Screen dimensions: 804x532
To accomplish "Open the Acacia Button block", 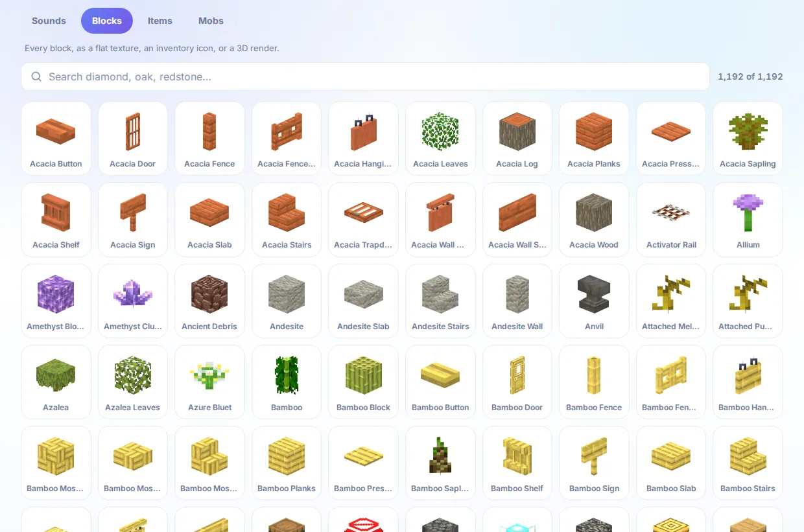I will click(56, 138).
